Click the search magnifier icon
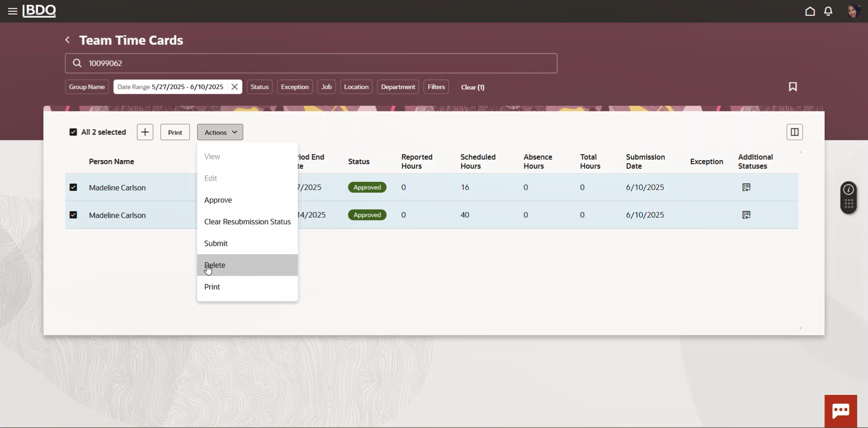868x428 pixels. 77,63
